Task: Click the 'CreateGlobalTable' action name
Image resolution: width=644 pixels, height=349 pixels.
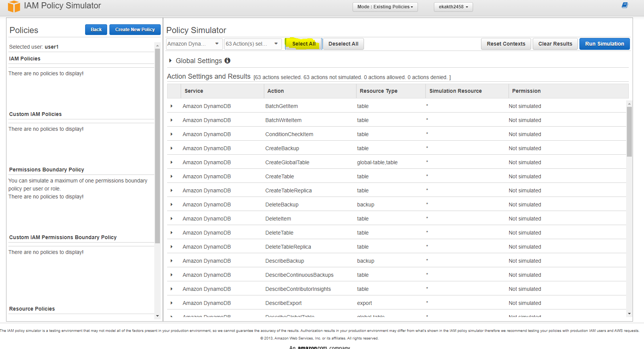Action: click(287, 162)
